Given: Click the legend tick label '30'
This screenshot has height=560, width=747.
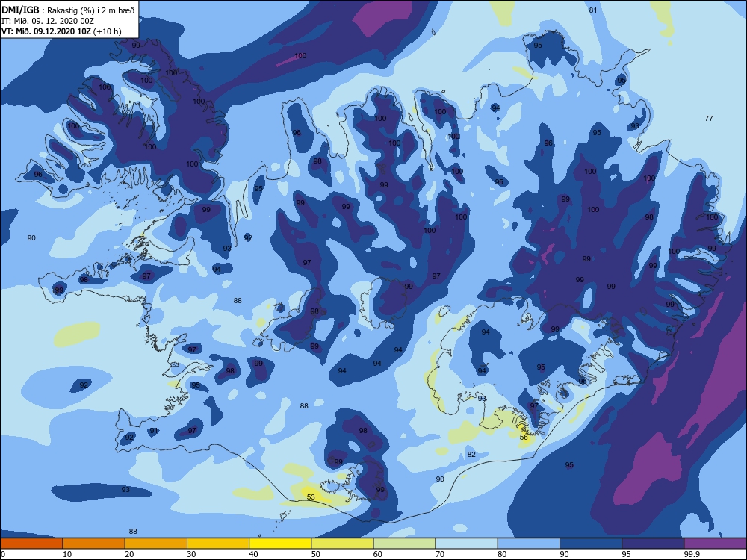Looking at the screenshot, I should [191, 554].
